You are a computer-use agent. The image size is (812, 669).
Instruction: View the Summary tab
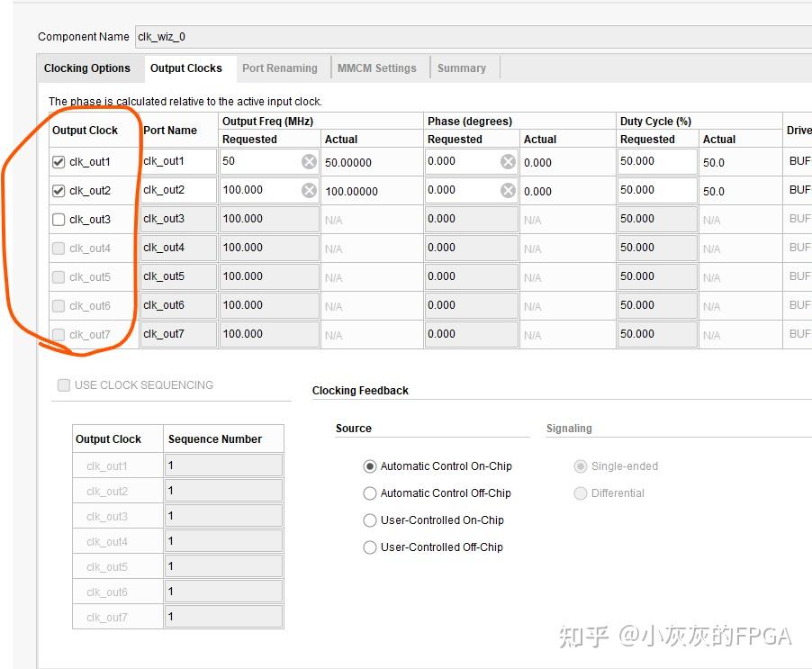pos(461,68)
